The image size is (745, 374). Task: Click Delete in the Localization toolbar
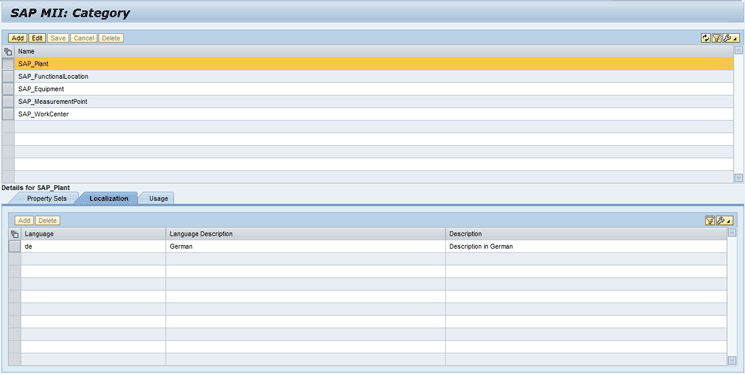click(x=48, y=221)
